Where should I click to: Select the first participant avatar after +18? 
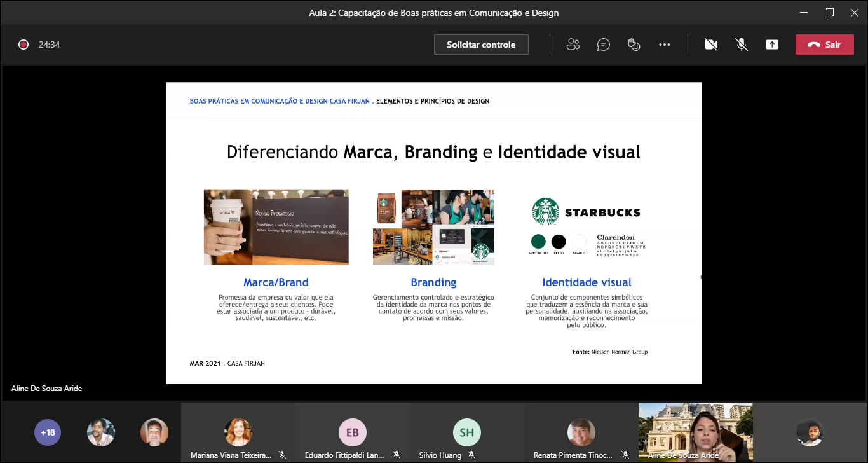click(101, 432)
